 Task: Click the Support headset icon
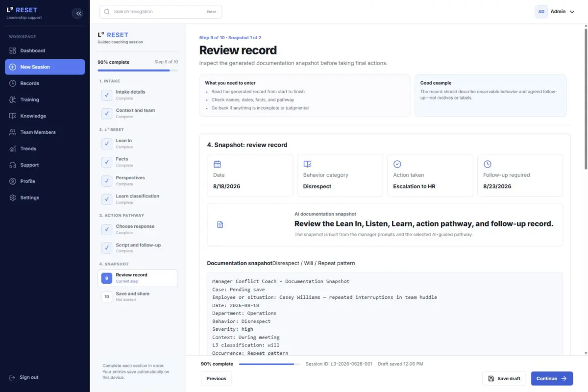[x=12, y=165]
